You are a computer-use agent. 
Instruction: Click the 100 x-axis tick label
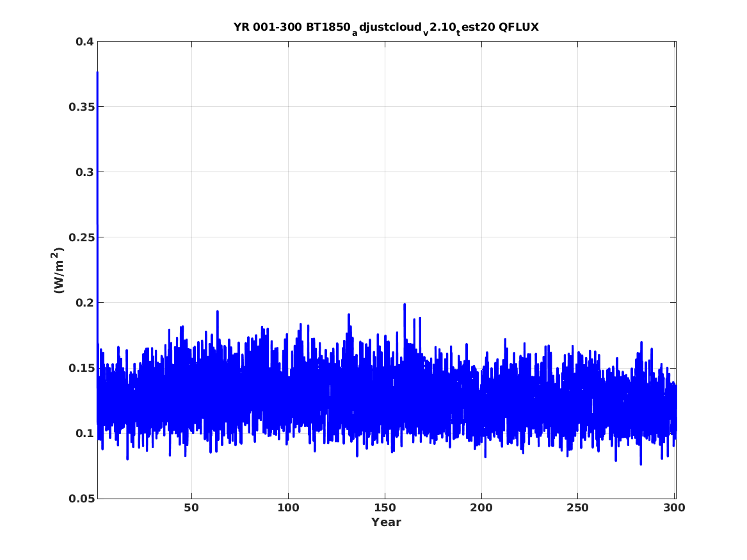[288, 508]
